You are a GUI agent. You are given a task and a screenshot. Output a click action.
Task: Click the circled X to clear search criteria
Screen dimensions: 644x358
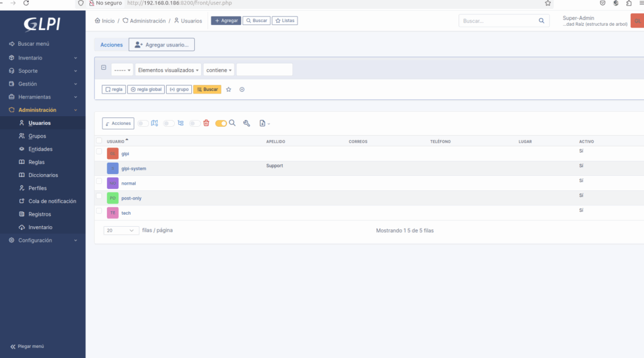(242, 90)
